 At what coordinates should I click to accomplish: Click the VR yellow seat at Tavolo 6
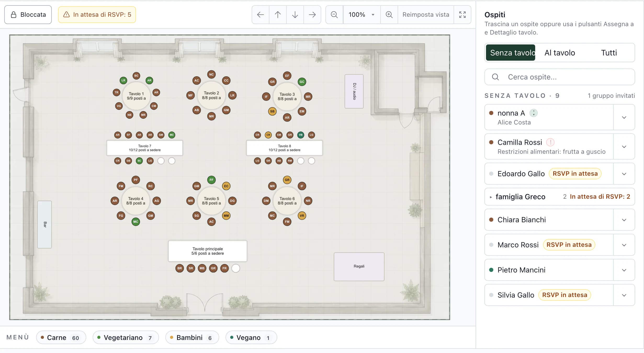(x=302, y=216)
